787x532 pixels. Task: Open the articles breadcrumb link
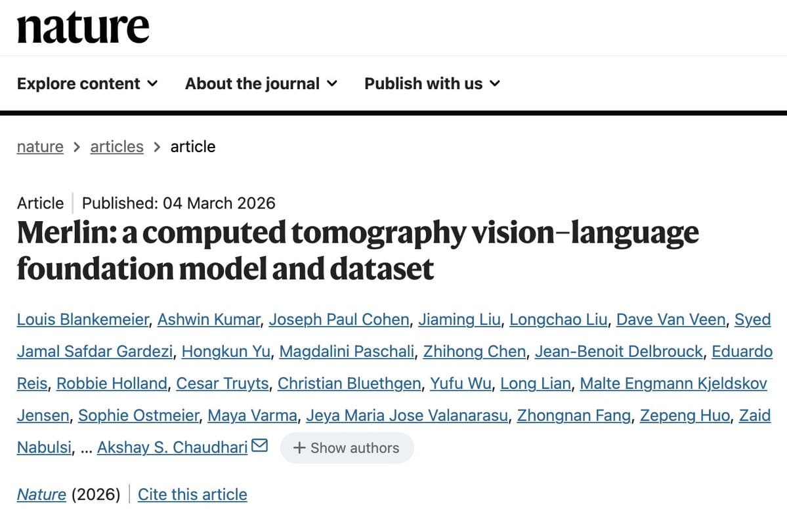point(117,146)
